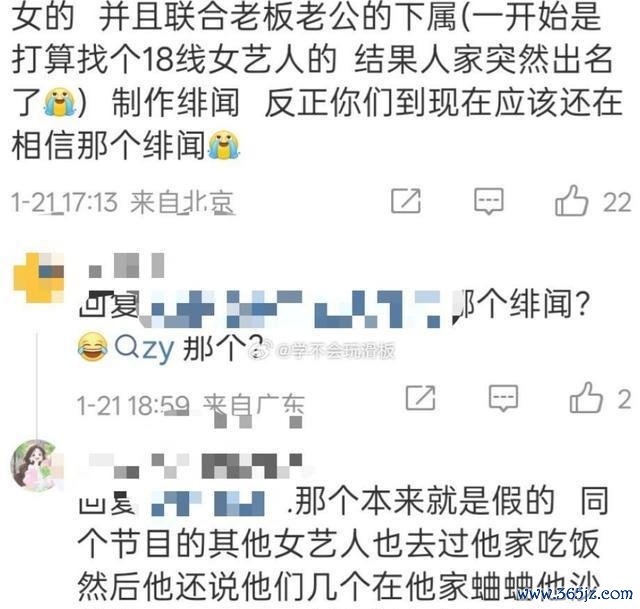Screen dimensions: 640x609
Task: Tap pixelated username beside the cartoon girl avatar
Action: click(196, 466)
